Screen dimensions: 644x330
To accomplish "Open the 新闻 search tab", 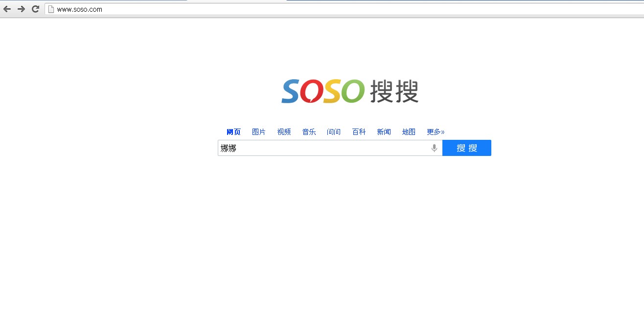I will (384, 132).
